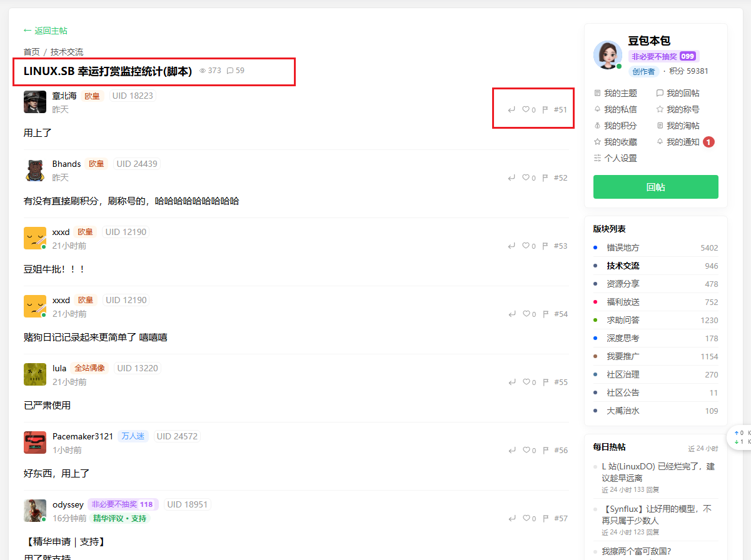Select 技术交流 board in 版块列表
751x560 pixels.
click(655, 266)
